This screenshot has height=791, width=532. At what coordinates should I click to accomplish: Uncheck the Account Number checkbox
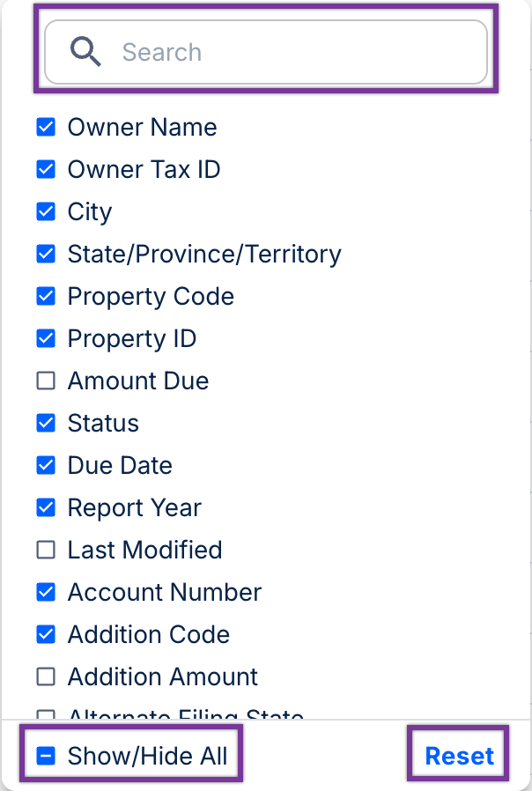pos(46,593)
